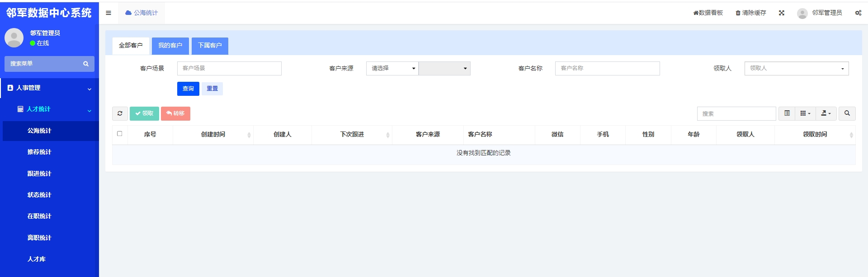Expand the 领取人 select dropdown
The image size is (868, 277).
tap(796, 68)
